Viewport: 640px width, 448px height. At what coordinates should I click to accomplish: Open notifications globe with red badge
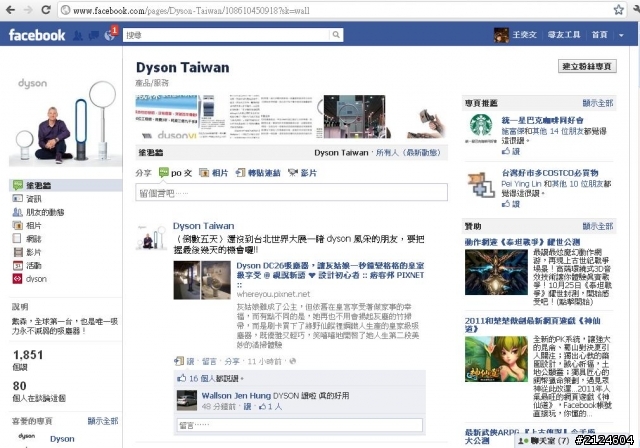tap(110, 35)
